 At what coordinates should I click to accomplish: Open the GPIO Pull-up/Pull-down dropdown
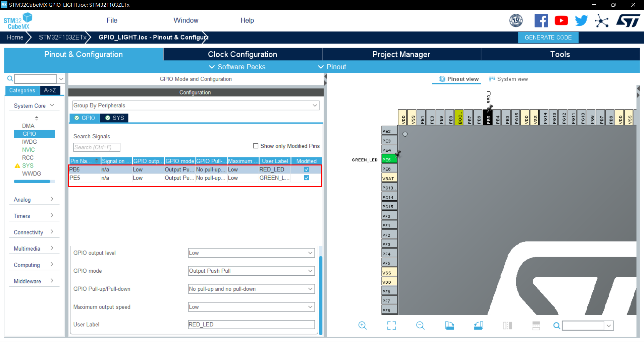(x=251, y=289)
